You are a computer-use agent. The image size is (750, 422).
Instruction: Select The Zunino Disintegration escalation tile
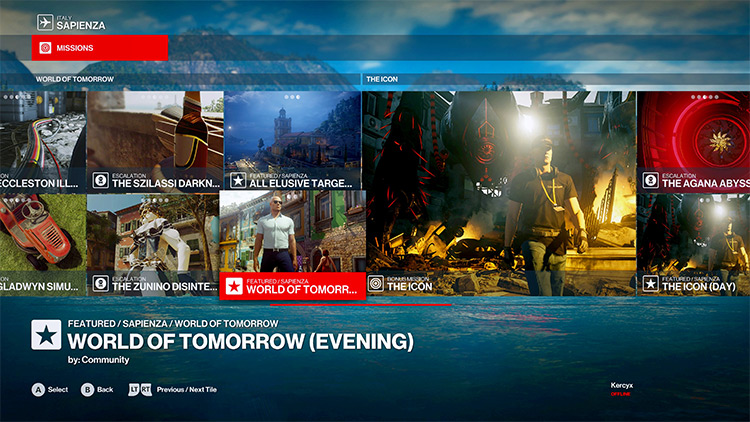[x=153, y=244]
